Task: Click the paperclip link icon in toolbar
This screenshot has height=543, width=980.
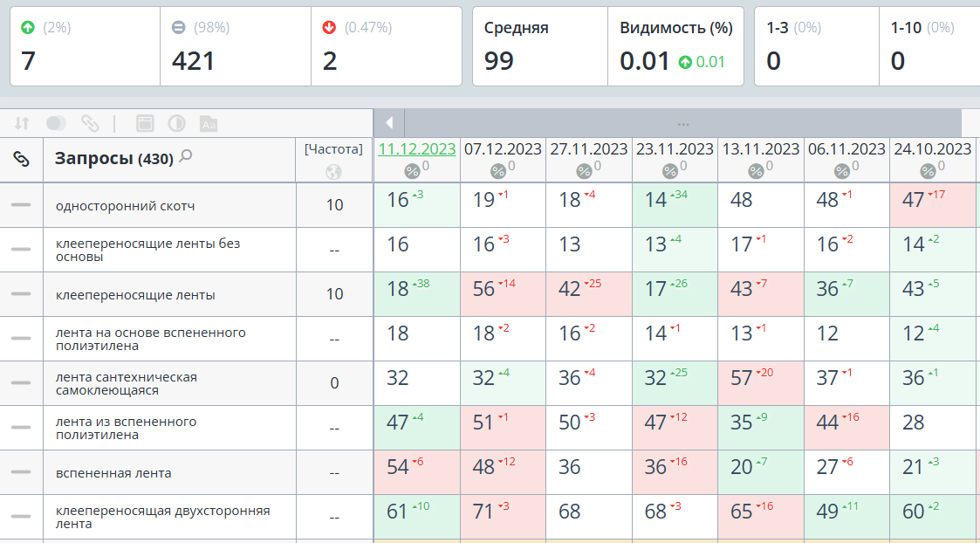Action: click(90, 123)
